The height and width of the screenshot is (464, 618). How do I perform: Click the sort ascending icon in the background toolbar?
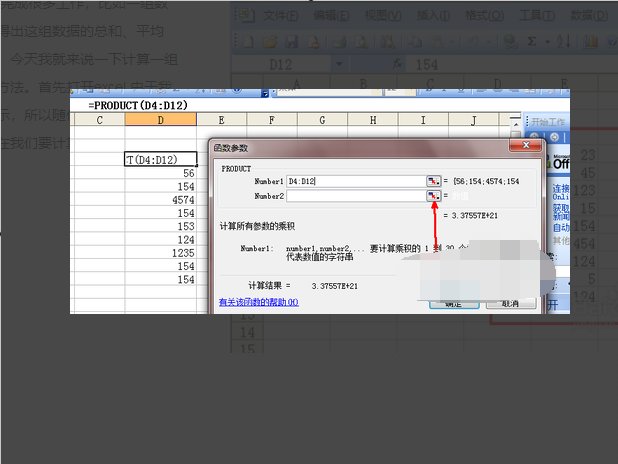[564, 41]
